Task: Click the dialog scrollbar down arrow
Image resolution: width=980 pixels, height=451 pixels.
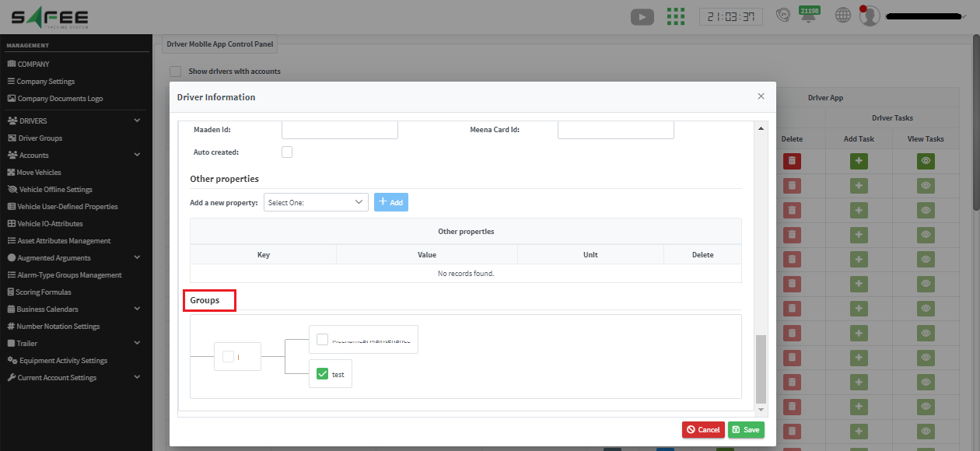Action: point(761,410)
